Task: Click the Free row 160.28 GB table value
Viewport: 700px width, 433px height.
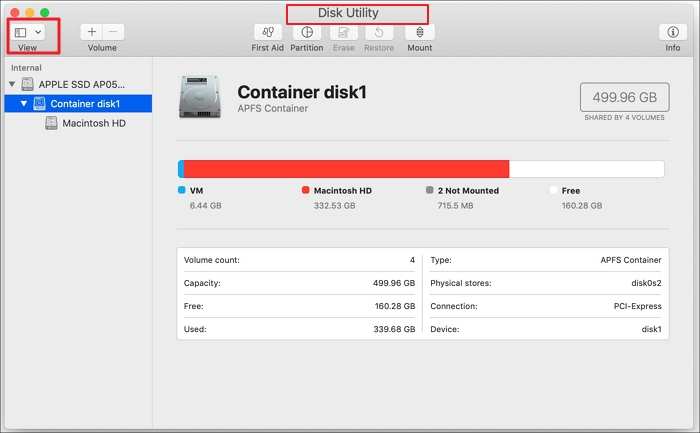Action: (395, 306)
